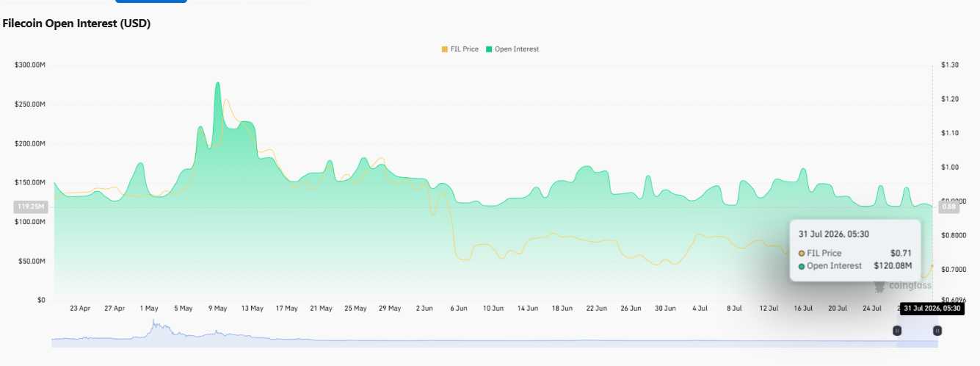Viewport: 980px width, 366px height.
Task: Click the 2 Jun date label
Action: (424, 309)
